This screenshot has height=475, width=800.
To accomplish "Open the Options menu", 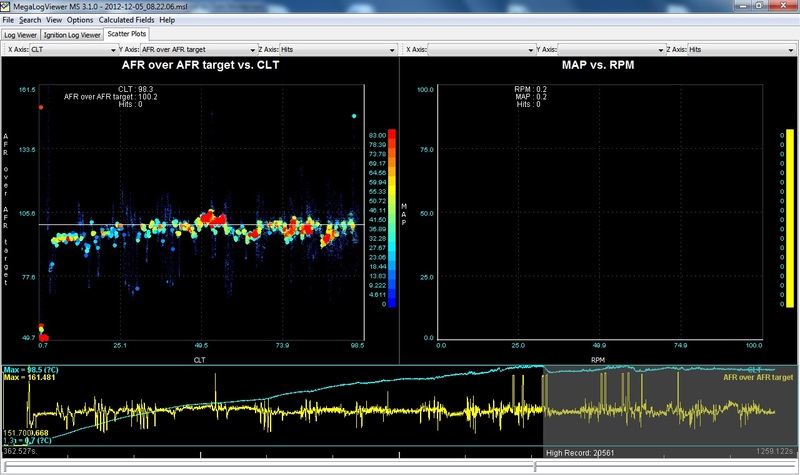I will coord(80,20).
